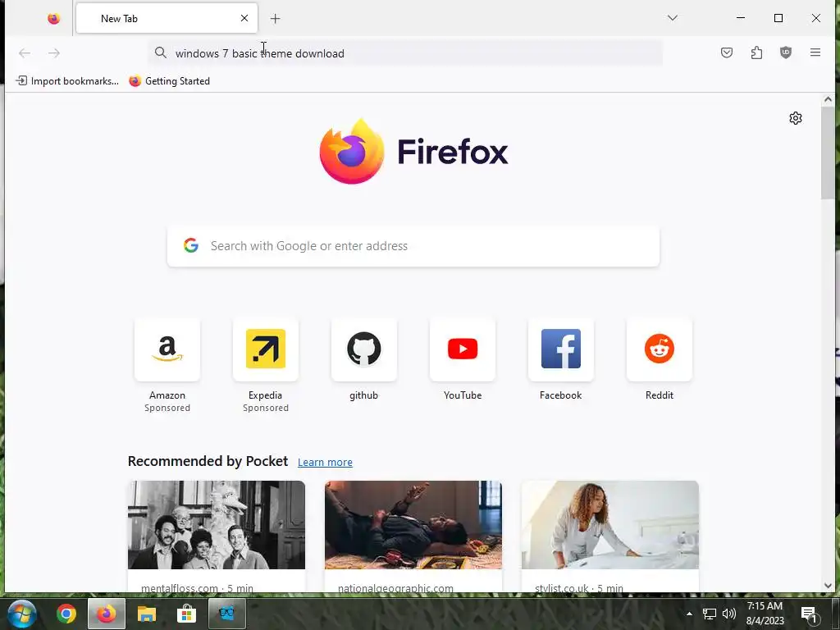Click the address bar search magnifier icon
Screen dimensions: 840x630
coord(160,52)
